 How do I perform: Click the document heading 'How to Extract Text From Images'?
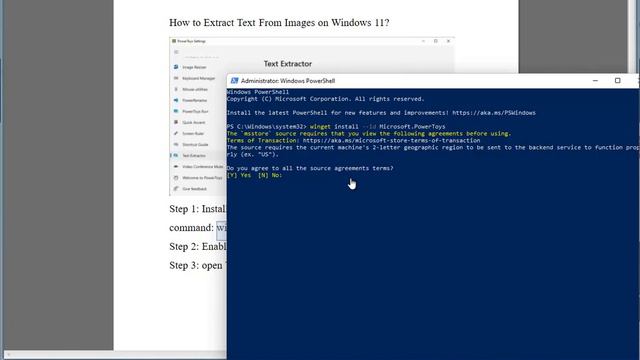279,22
